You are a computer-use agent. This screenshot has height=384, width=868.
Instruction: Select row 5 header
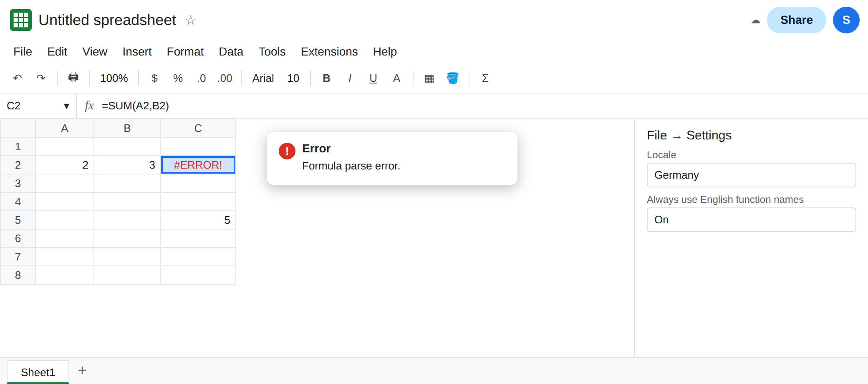[18, 220]
